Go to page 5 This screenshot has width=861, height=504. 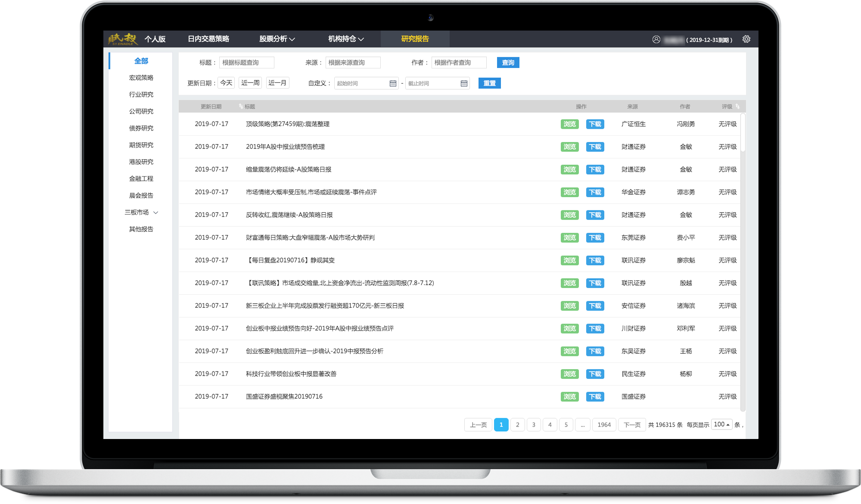click(566, 425)
